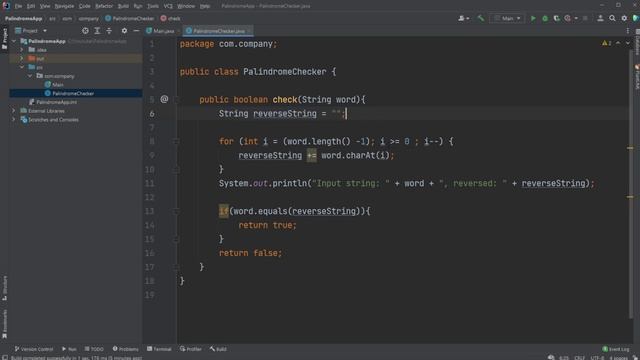This screenshot has width=640, height=360.
Task: Open the Build menu
Action: click(x=123, y=6)
